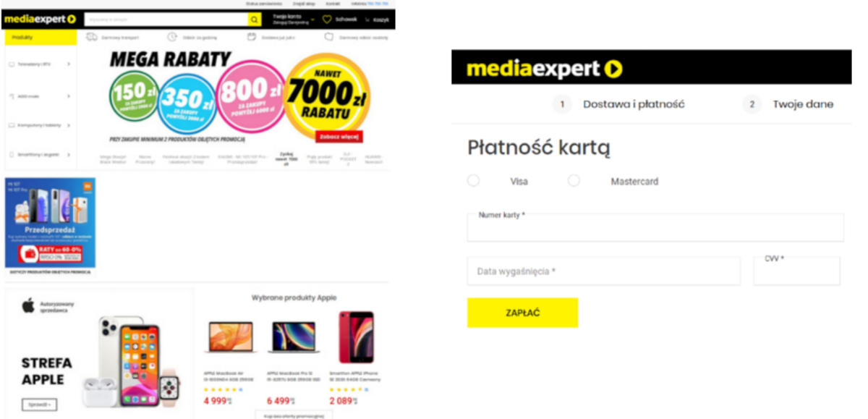This screenshot has height=419, width=868.
Task: Select the Visa radio button
Action: click(473, 180)
